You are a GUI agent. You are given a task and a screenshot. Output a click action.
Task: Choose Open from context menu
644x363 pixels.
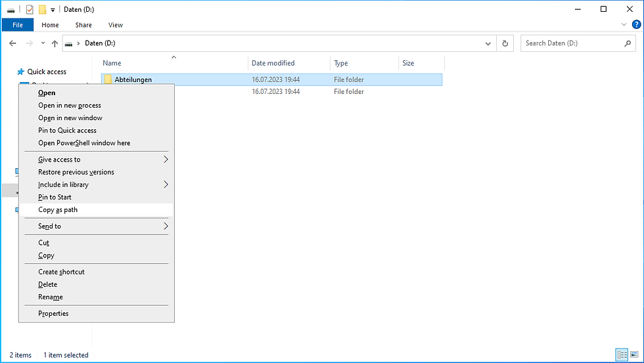pos(97,93)
